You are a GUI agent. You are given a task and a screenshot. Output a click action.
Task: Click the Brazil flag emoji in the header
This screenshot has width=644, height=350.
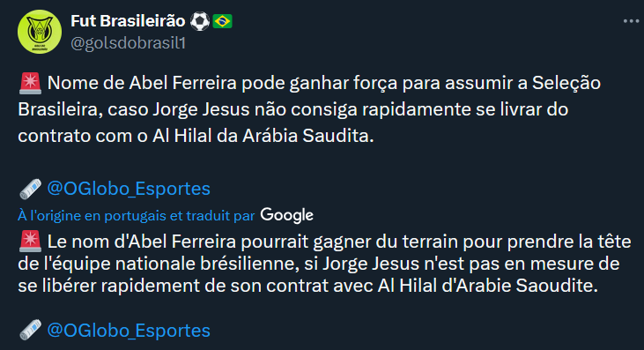(x=222, y=21)
